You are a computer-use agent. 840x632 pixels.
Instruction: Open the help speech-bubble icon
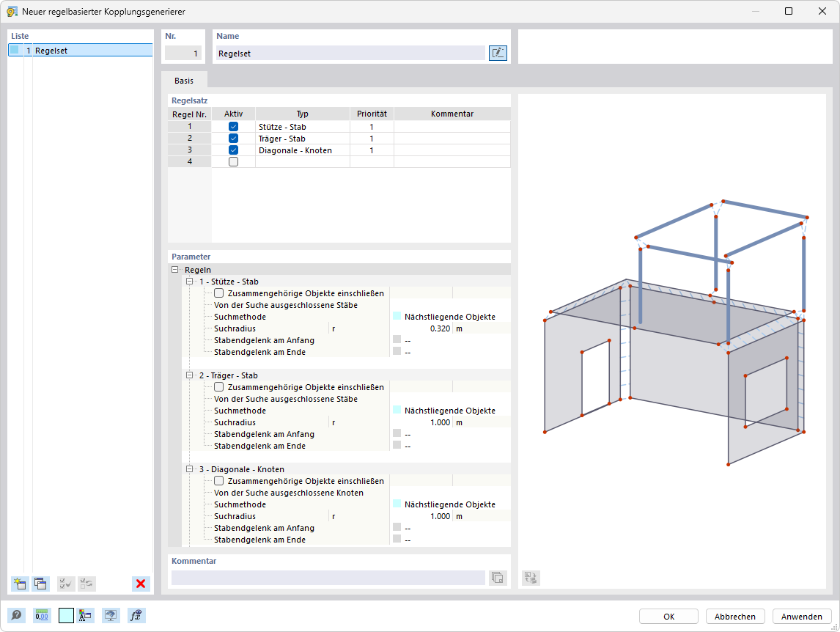point(17,615)
